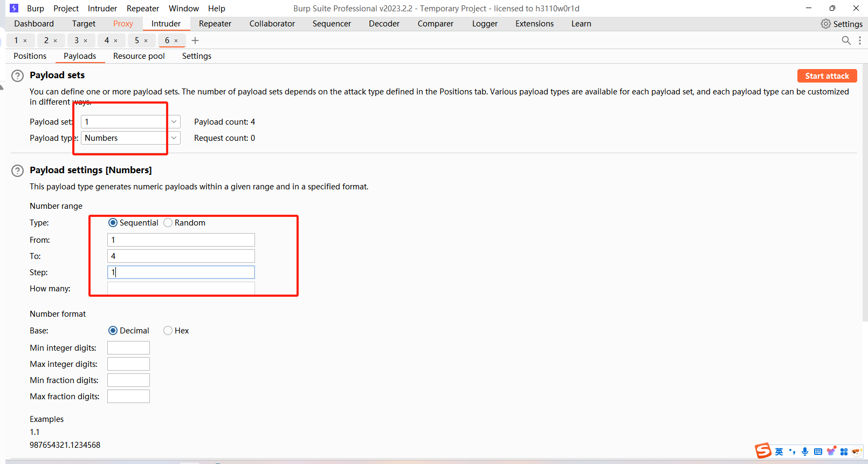Open the Resource pool sub-tab
Image resolution: width=868 pixels, height=464 pixels.
[x=139, y=56]
